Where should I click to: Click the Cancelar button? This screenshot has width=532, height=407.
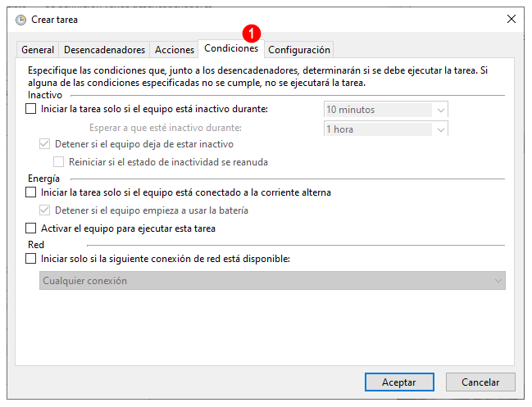click(x=480, y=382)
